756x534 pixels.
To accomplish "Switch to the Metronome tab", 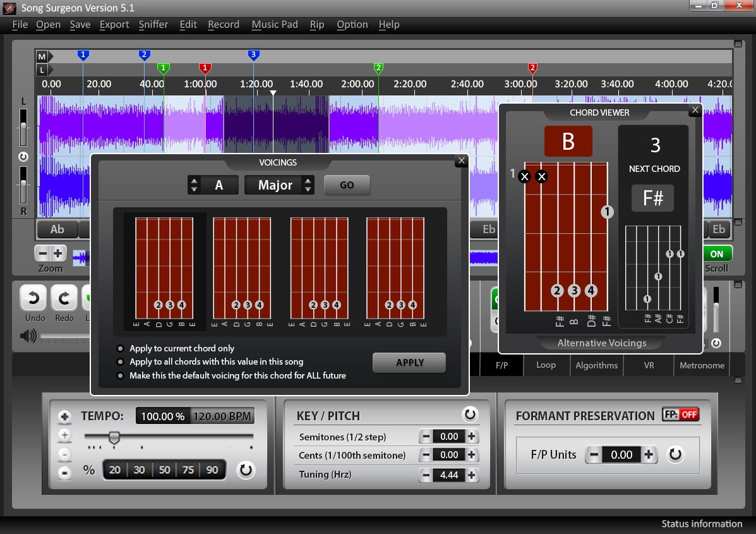I will (702, 365).
